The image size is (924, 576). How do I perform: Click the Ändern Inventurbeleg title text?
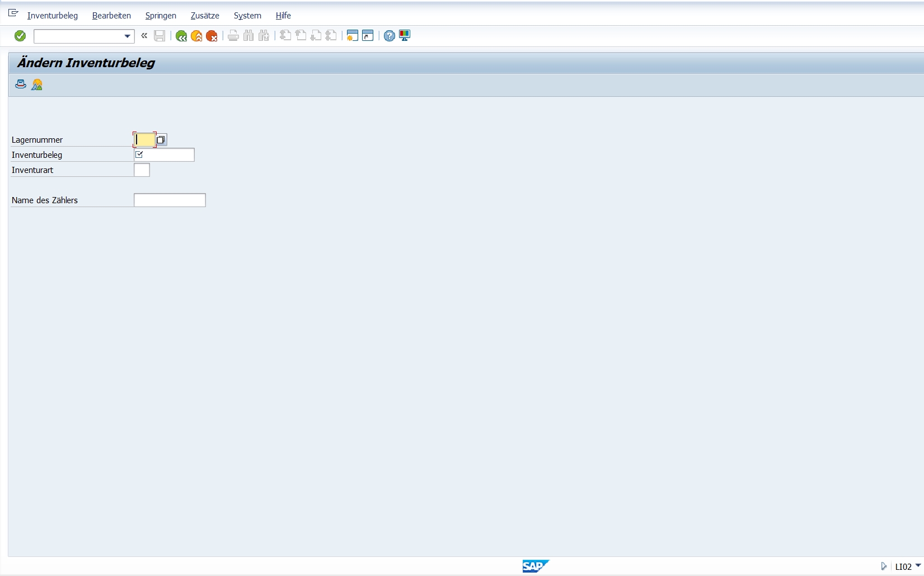coord(86,63)
